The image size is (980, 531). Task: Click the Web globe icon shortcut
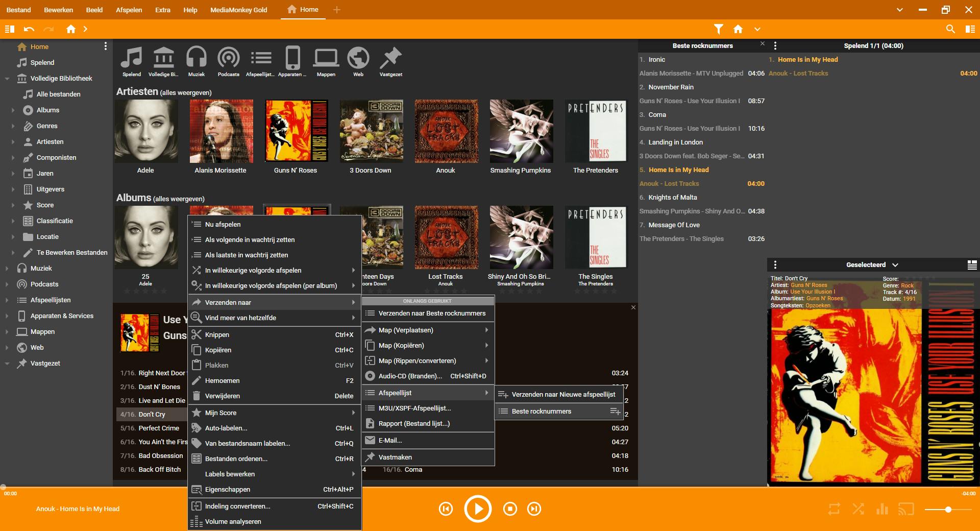click(x=358, y=58)
